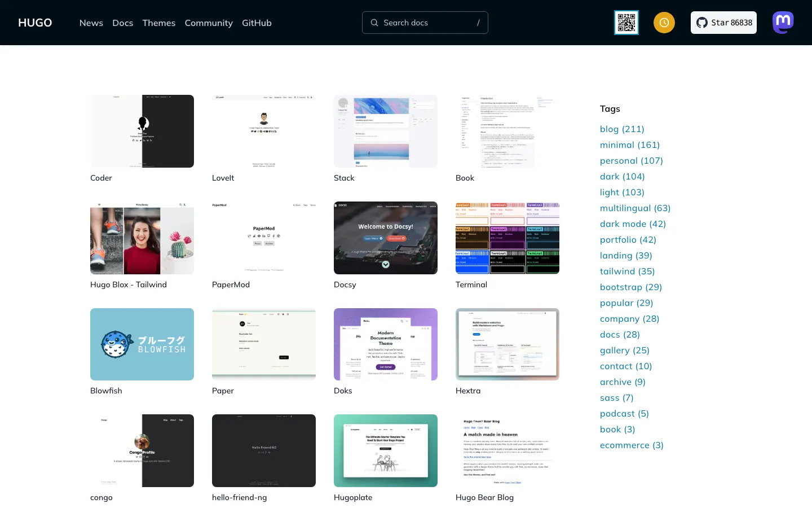Open the Stack theme thumbnail
Screen dimensions: 812x508
click(x=386, y=131)
